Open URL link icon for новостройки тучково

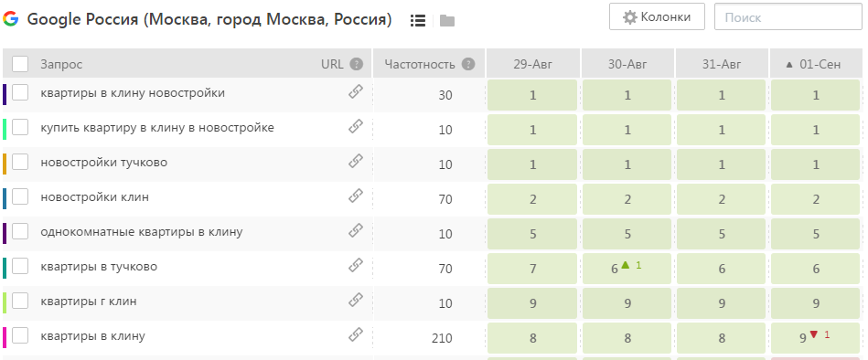click(356, 162)
